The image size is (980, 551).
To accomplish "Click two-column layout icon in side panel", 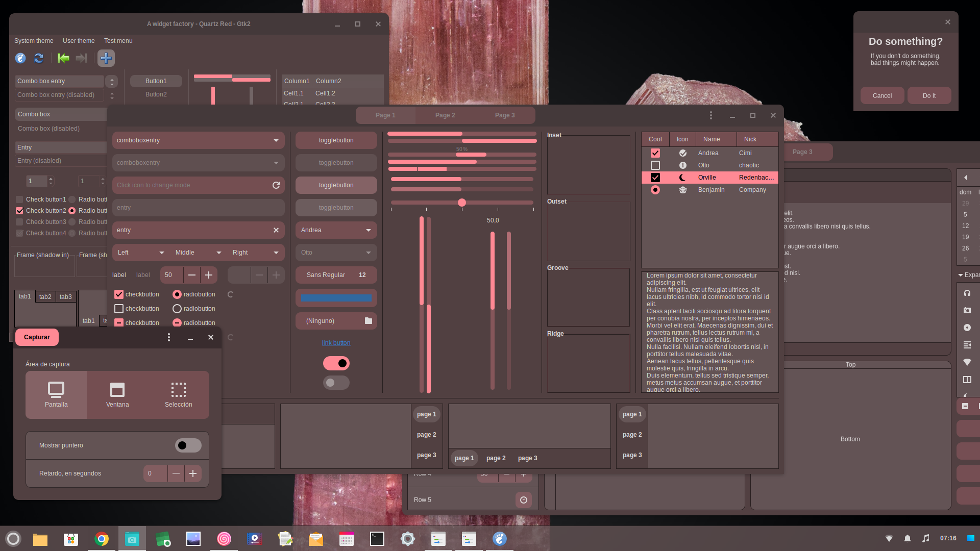I will pyautogui.click(x=967, y=380).
